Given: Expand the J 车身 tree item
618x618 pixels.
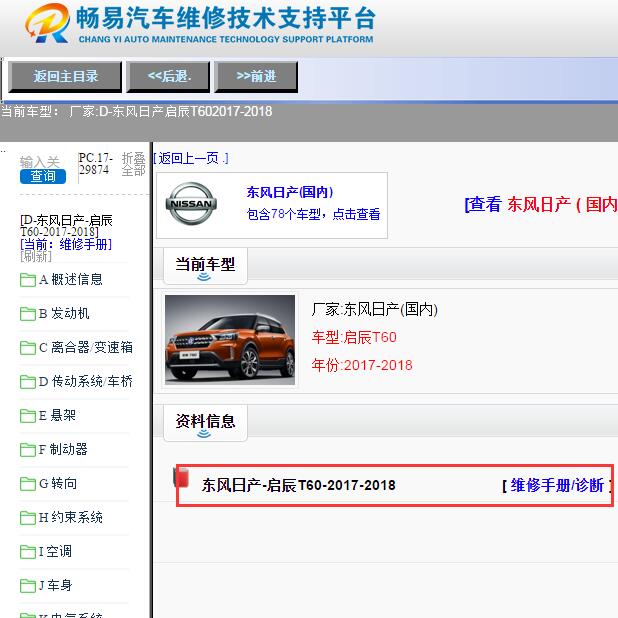Looking at the screenshot, I should [56, 585].
